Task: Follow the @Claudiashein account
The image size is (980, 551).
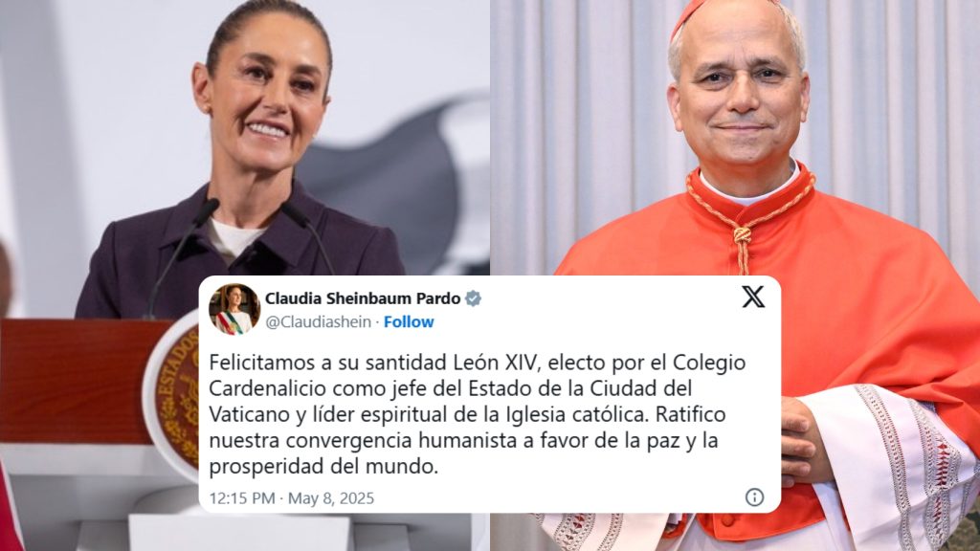Action: [x=409, y=321]
